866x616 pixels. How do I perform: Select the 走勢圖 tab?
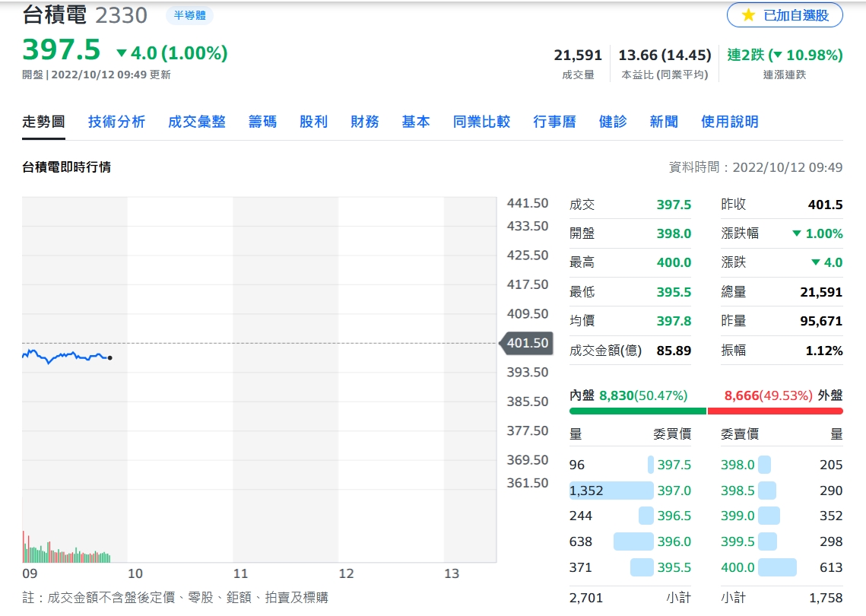(x=43, y=122)
